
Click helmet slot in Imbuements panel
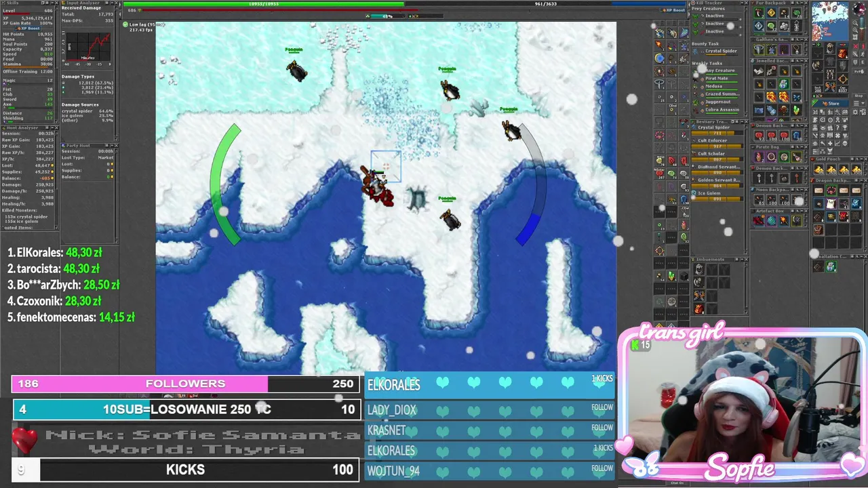[x=699, y=269]
